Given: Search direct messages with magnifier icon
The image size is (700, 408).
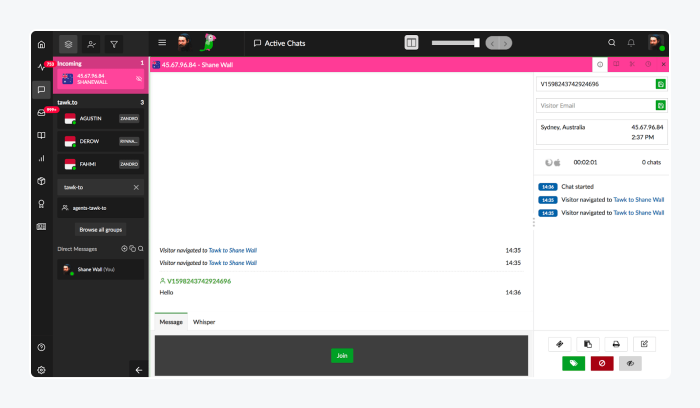Looking at the screenshot, I should [141, 249].
